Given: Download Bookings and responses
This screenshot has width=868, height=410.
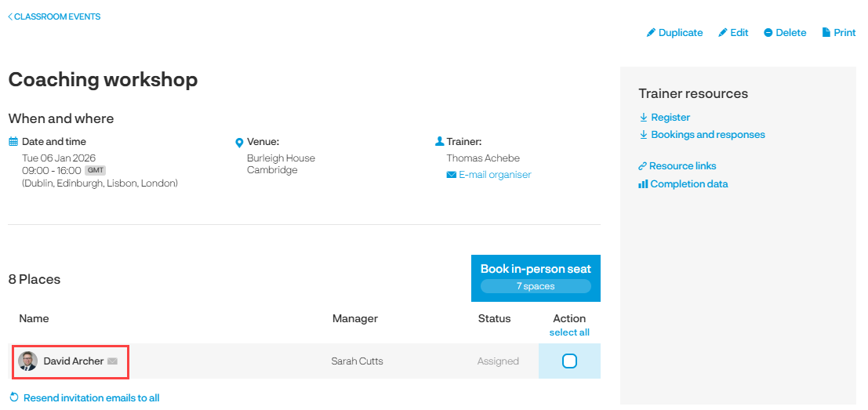Looking at the screenshot, I should tap(707, 135).
